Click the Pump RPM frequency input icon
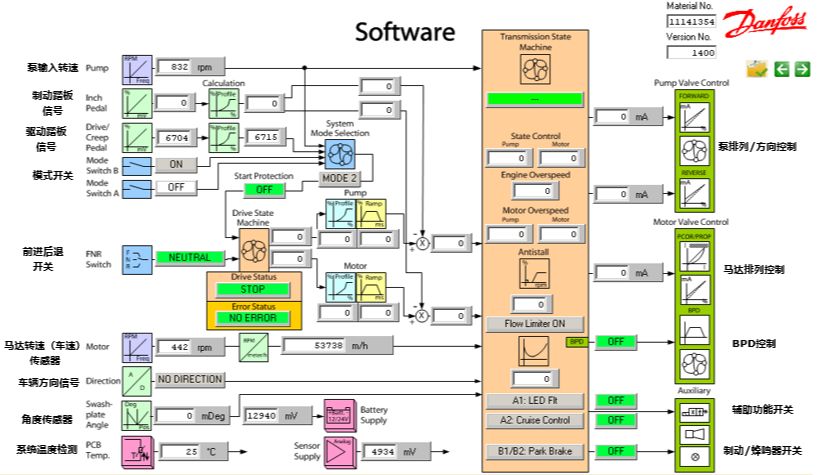The height and width of the screenshot is (475, 822). tap(136, 68)
